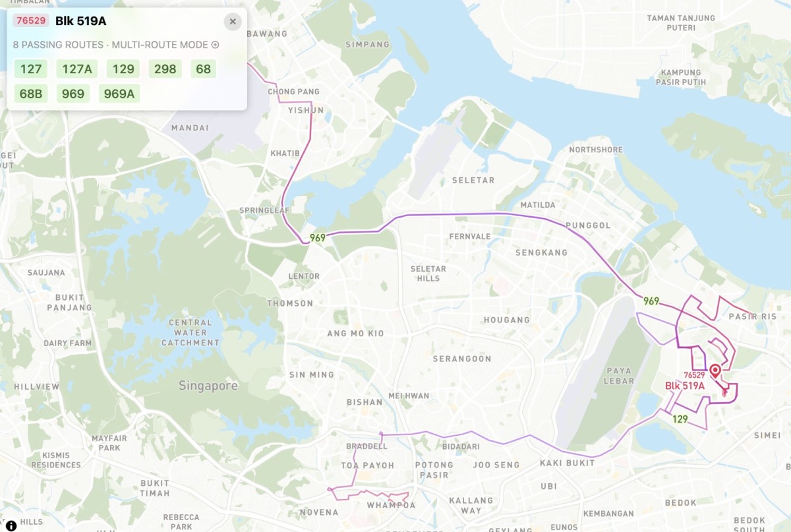
Task: Click the Blk 519A stop title
Action: click(81, 20)
